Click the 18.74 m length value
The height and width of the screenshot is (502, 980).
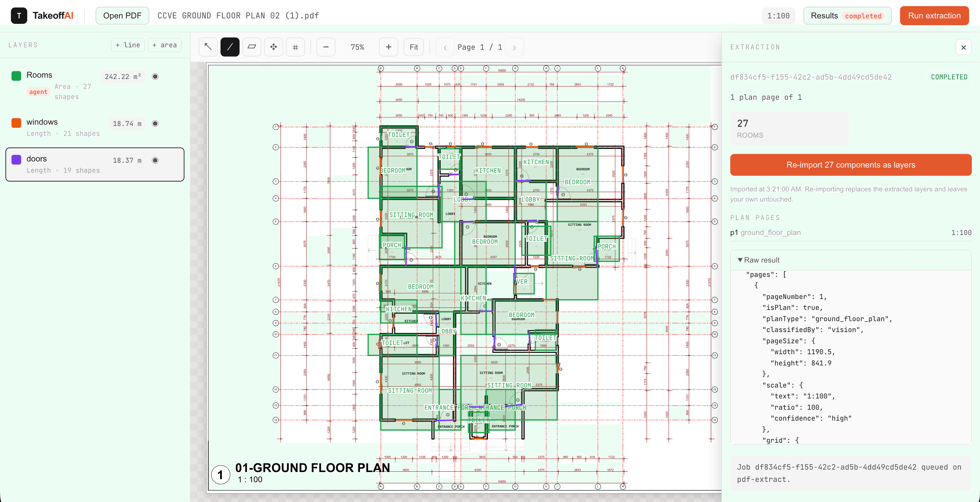pyautogui.click(x=127, y=123)
